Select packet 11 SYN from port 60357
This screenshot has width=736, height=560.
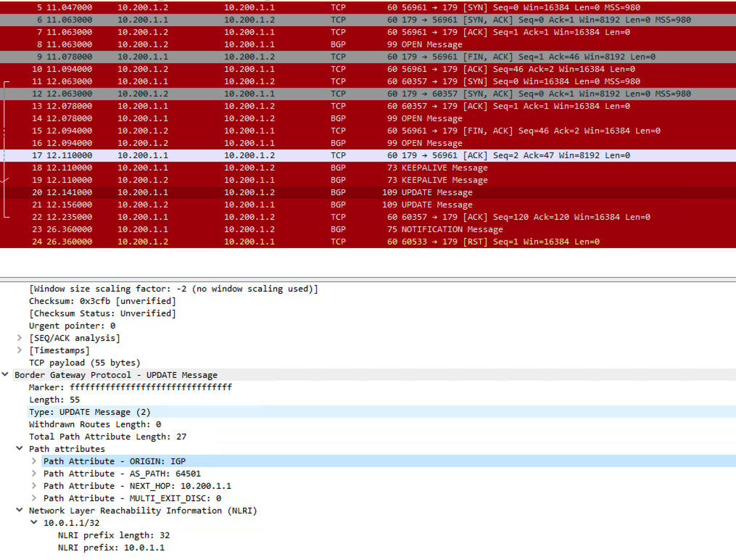click(368, 81)
